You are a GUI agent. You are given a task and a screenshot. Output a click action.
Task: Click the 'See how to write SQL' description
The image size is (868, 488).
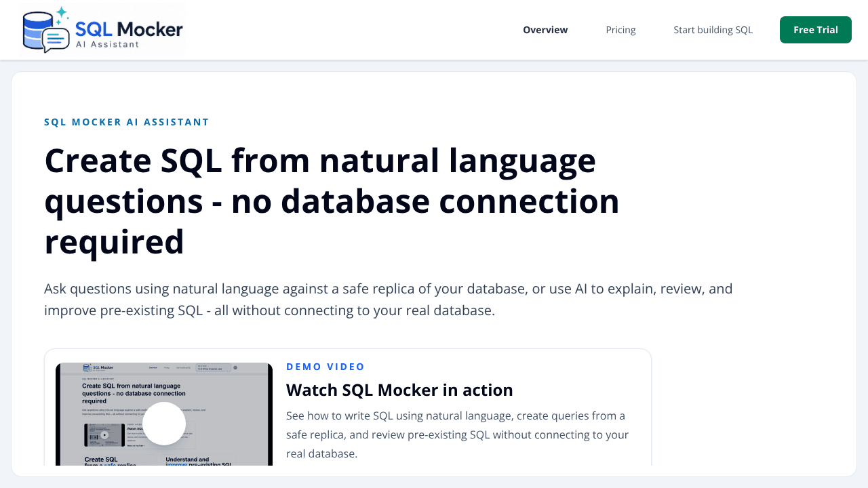point(457,434)
